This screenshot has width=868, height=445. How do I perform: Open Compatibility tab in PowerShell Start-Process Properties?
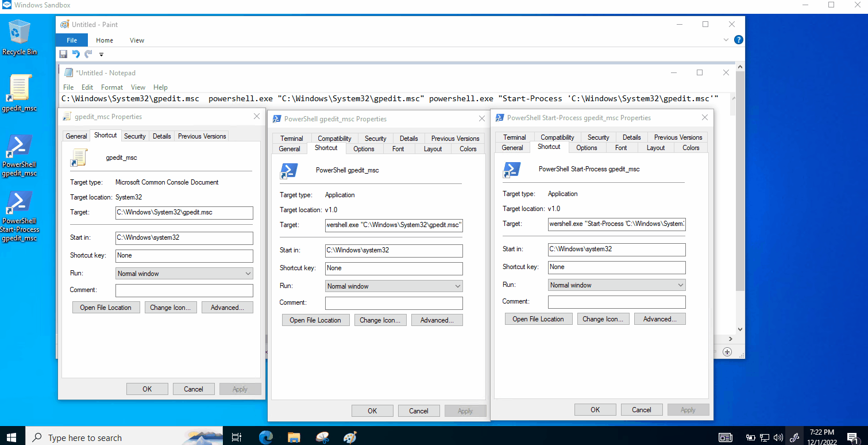[x=557, y=137]
